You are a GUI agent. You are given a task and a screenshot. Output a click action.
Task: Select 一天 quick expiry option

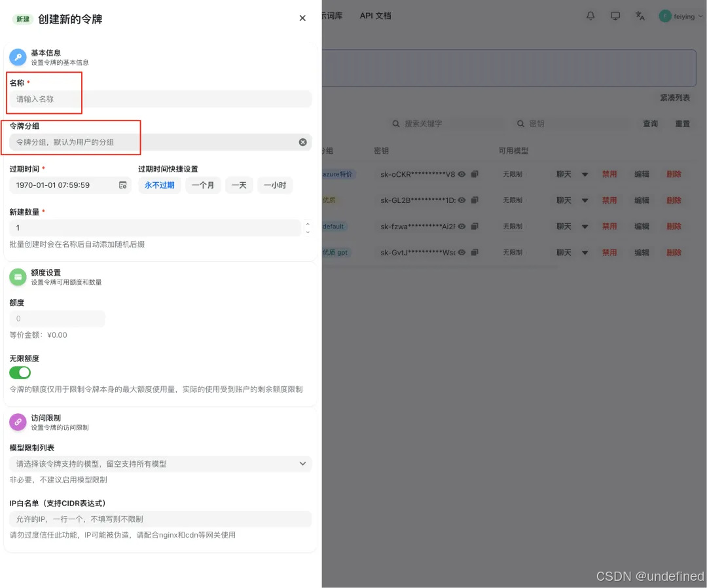click(239, 185)
